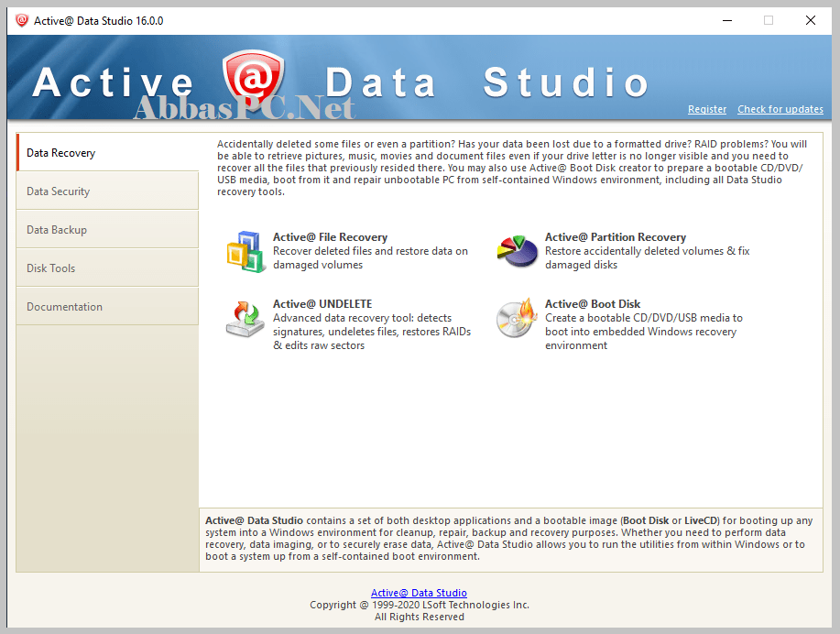Open the Active@ Partition Recovery pie icon
This screenshot has width=840, height=634.
point(518,251)
